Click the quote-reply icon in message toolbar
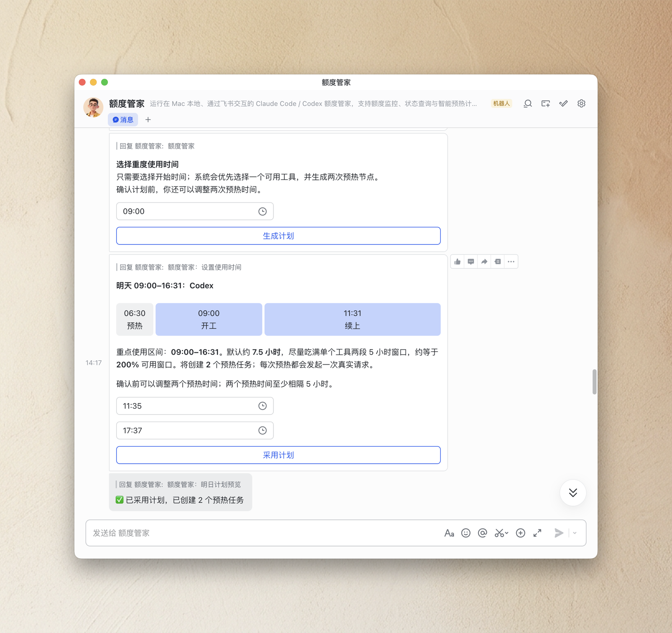672x633 pixels. 498,262
